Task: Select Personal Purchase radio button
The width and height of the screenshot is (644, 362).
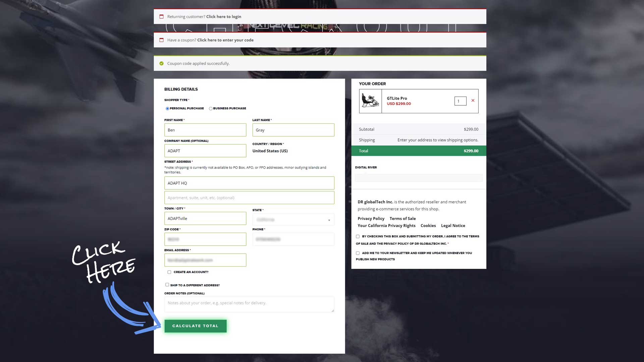Action: pos(167,109)
